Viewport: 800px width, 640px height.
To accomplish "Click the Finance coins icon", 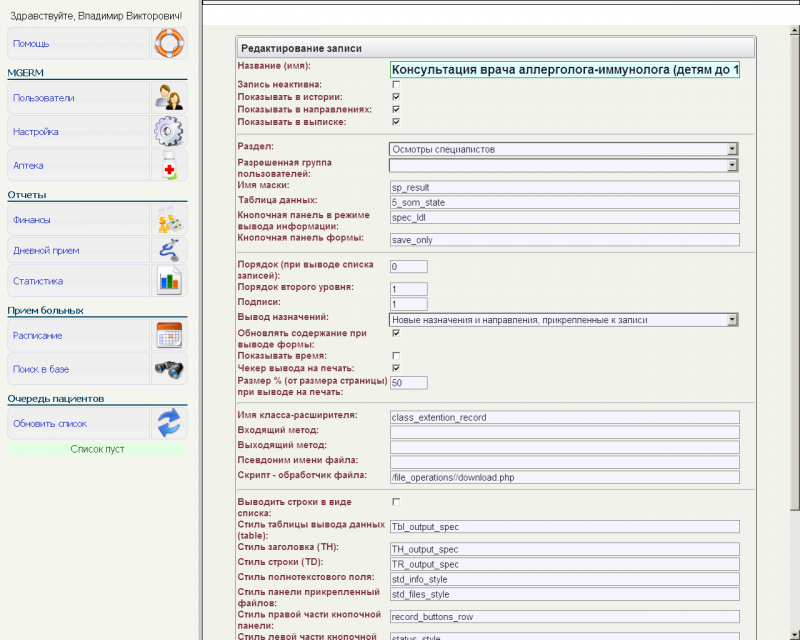I will point(168,220).
